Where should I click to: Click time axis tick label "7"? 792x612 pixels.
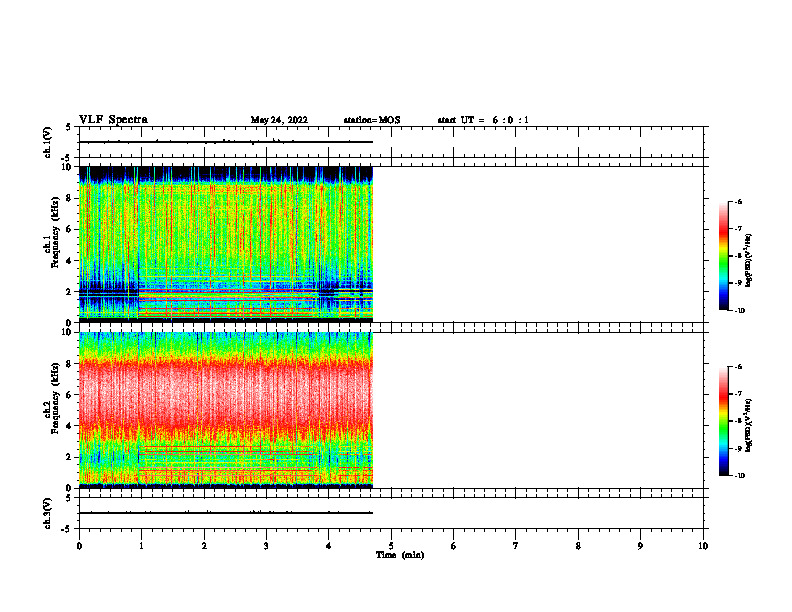[x=516, y=546]
